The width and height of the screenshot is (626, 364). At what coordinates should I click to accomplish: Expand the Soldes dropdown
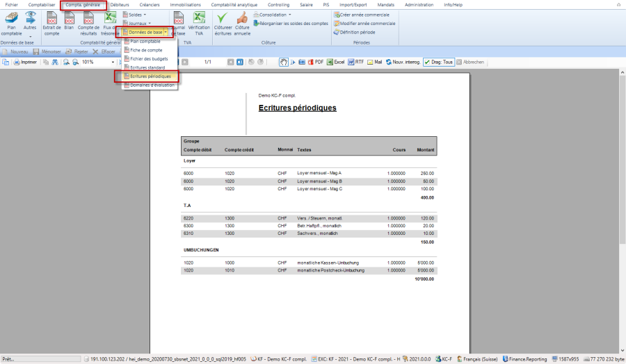coord(134,15)
